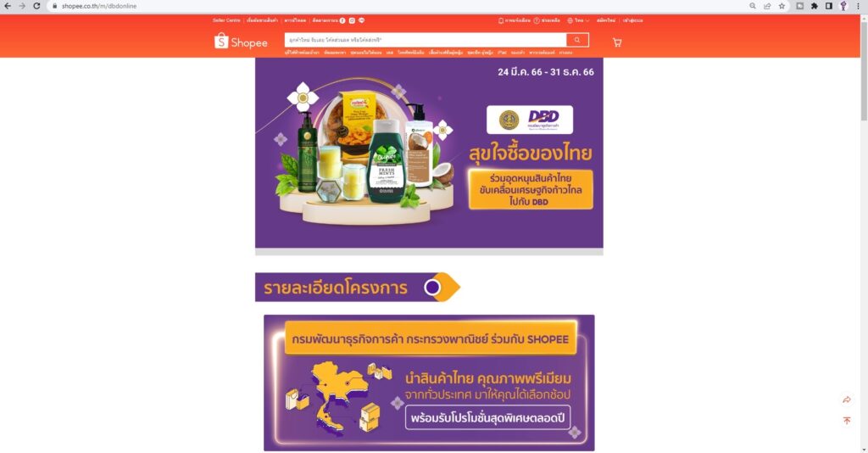
Task: Click the Shopee logo
Action: [241, 42]
